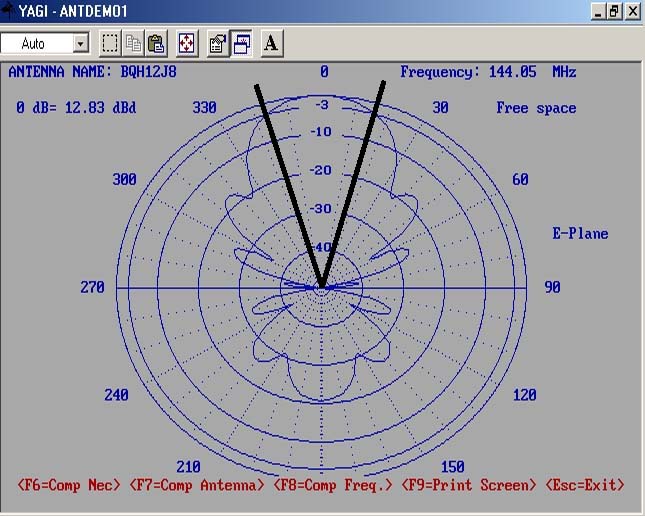This screenshot has width=645, height=516.
Task: Click the Paste clipboard icon
Action: tap(156, 43)
